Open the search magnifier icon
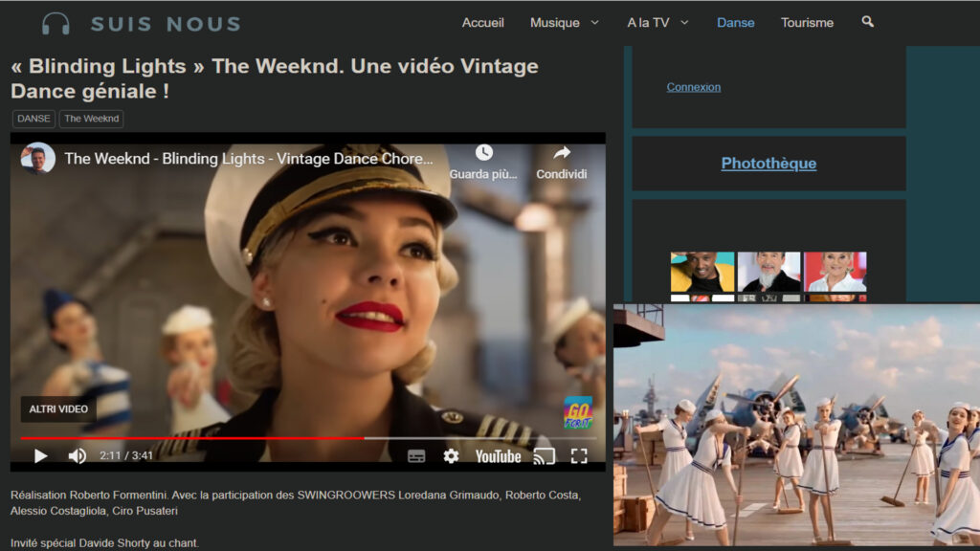This screenshot has height=551, width=980. 867,22
